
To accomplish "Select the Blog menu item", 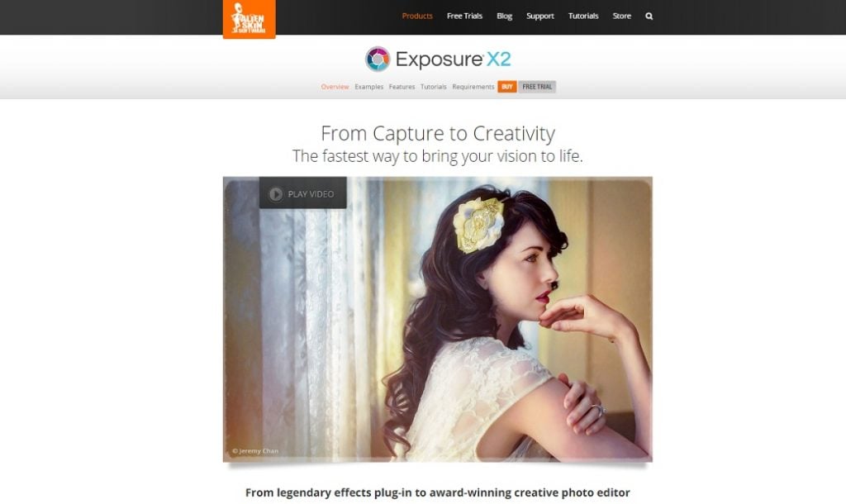I will (504, 16).
